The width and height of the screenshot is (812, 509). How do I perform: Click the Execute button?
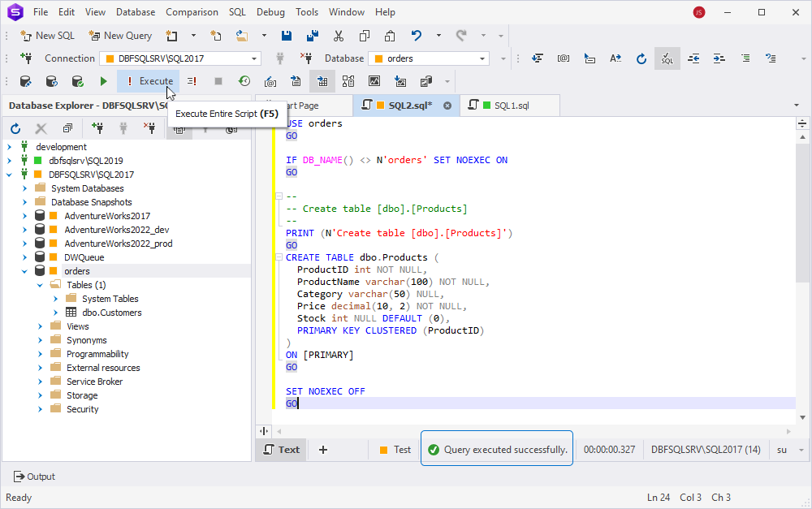[x=148, y=81]
